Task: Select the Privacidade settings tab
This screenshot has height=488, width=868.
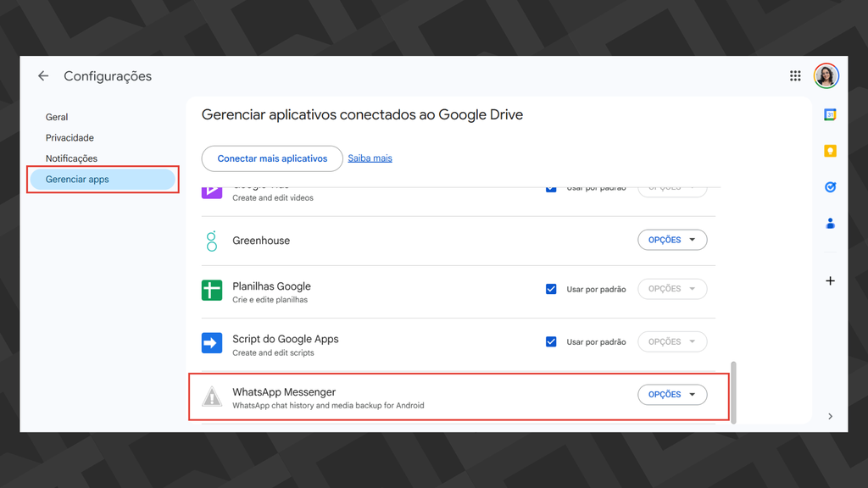Action: coord(70,138)
